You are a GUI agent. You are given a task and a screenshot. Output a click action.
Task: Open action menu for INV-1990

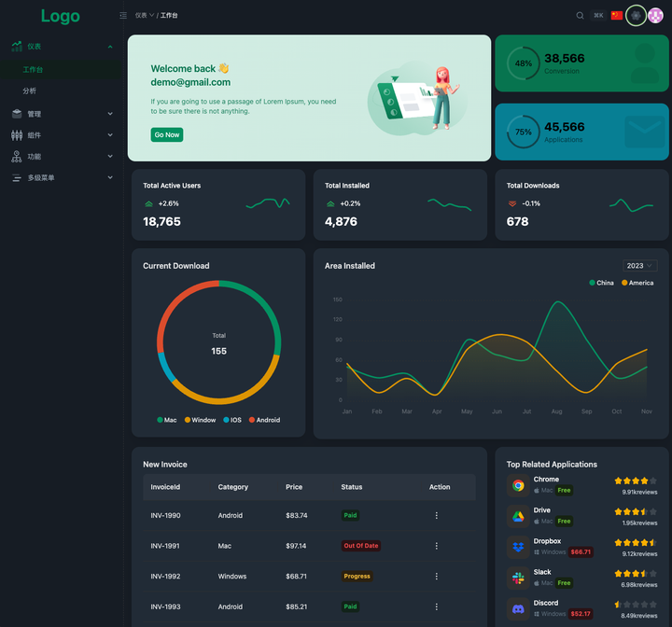436,515
